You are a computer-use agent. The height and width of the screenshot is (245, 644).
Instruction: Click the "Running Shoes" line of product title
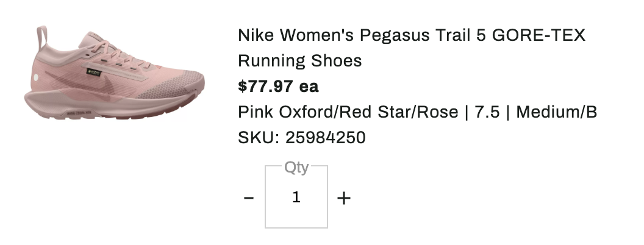[299, 61]
